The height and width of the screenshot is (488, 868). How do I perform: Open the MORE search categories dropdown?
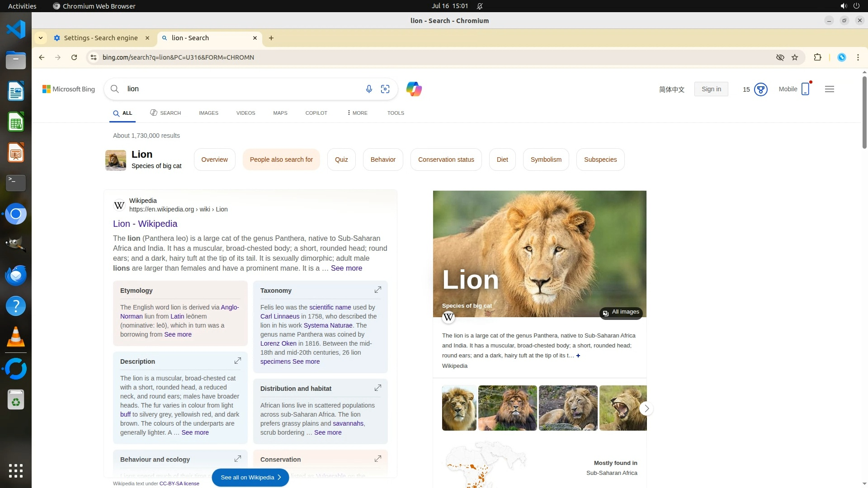(x=357, y=113)
